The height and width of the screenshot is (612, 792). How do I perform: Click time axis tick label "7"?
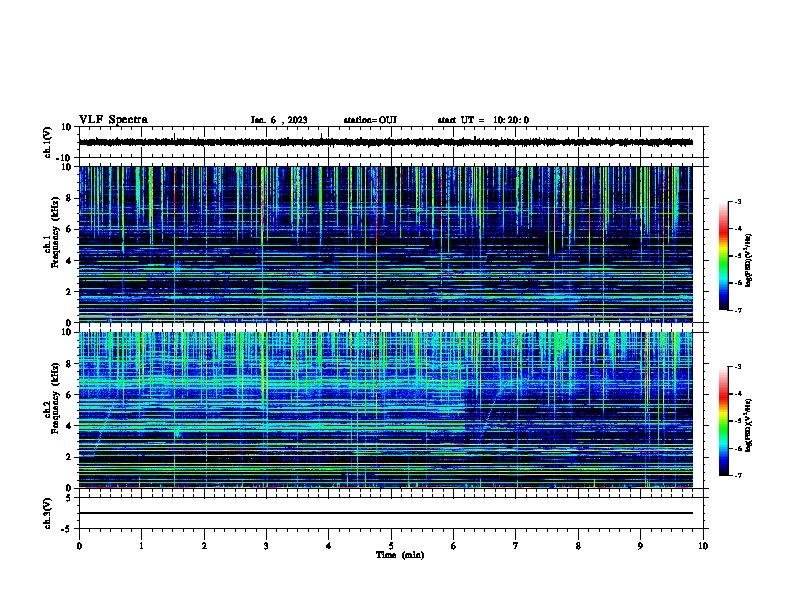coord(516,546)
